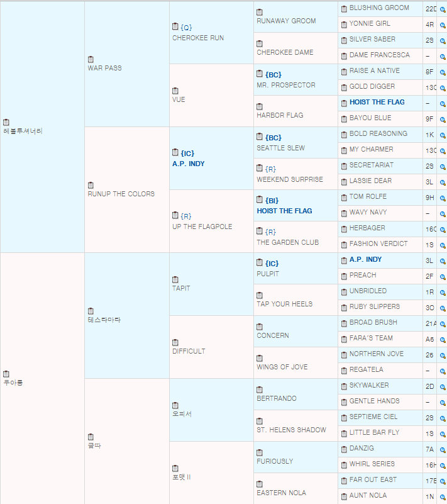This screenshot has height=504, width=447.
Task: Open the {BI} HOIST THE FLAG link
Action: [284, 211]
